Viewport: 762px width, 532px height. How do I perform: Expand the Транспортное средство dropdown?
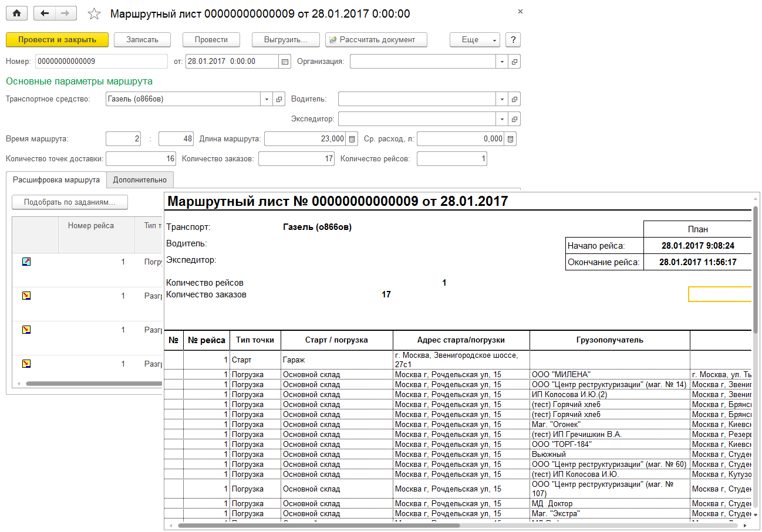[x=267, y=99]
